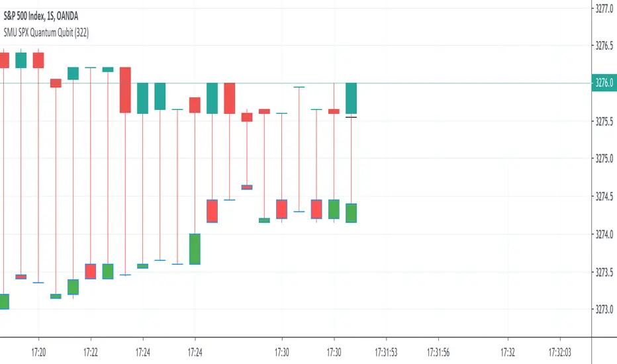Click the 3274.5 price axis label

pos(603,197)
